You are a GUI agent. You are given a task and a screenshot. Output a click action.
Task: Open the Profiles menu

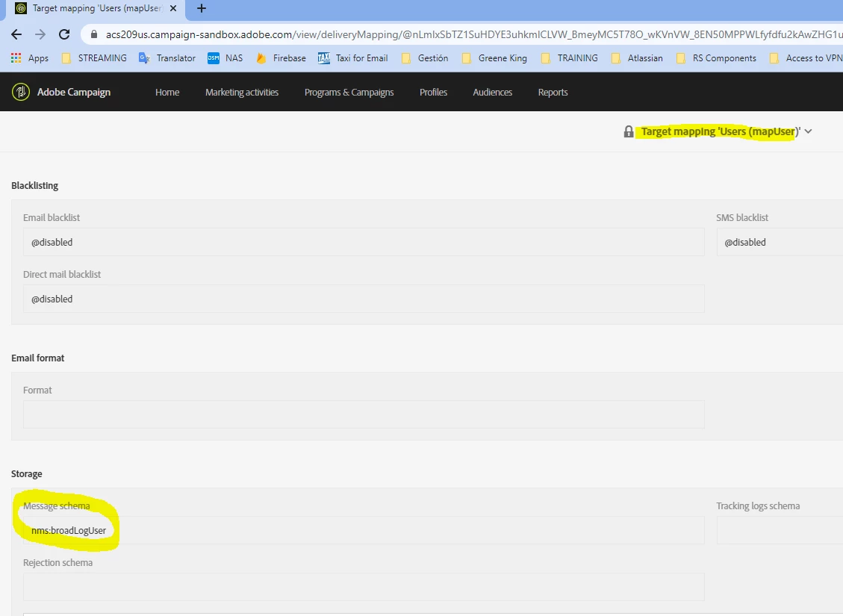point(433,92)
